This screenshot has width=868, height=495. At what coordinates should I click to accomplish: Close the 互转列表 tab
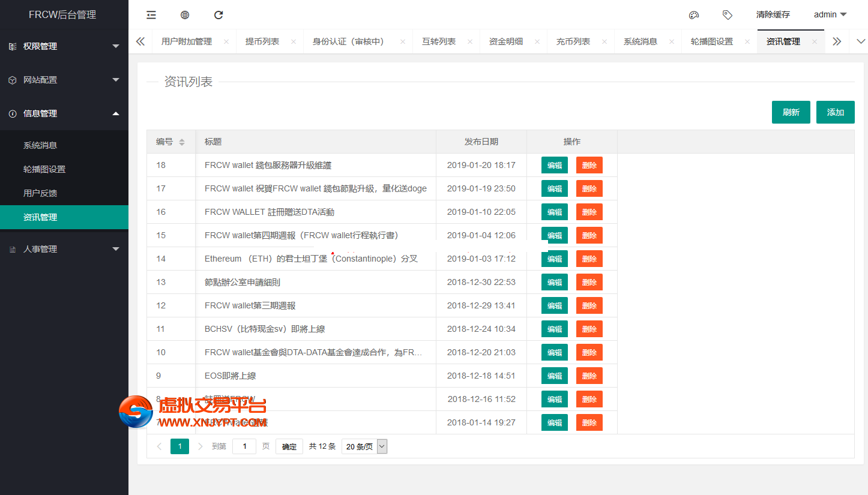[x=470, y=42]
